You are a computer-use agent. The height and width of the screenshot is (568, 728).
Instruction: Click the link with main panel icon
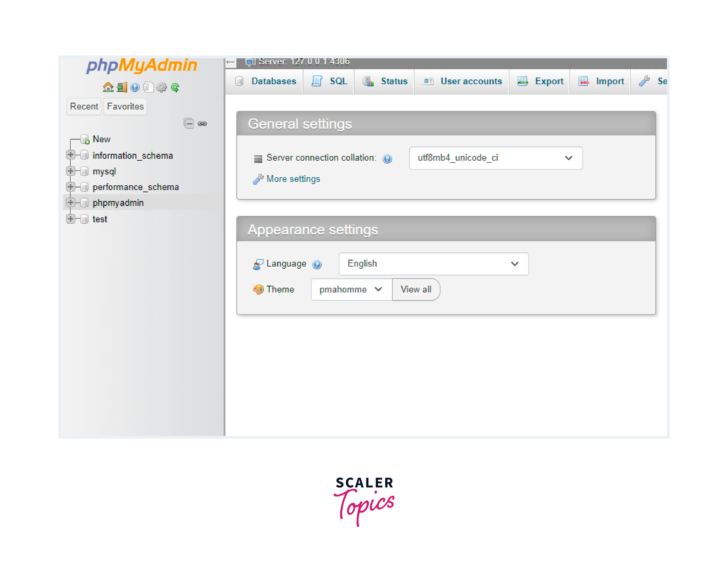202,124
